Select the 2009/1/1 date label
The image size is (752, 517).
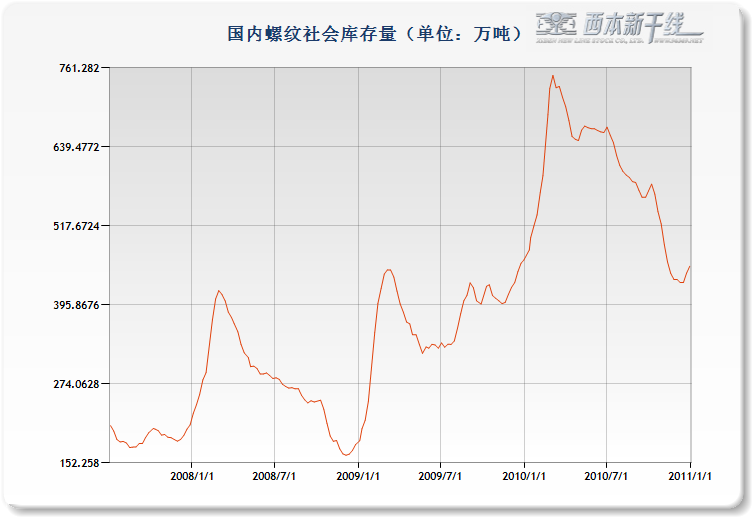(x=358, y=477)
